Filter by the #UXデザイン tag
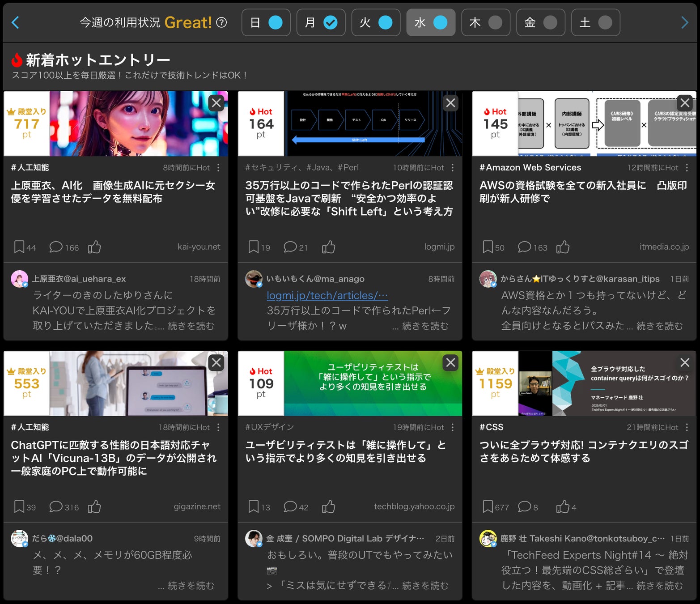 (270, 427)
